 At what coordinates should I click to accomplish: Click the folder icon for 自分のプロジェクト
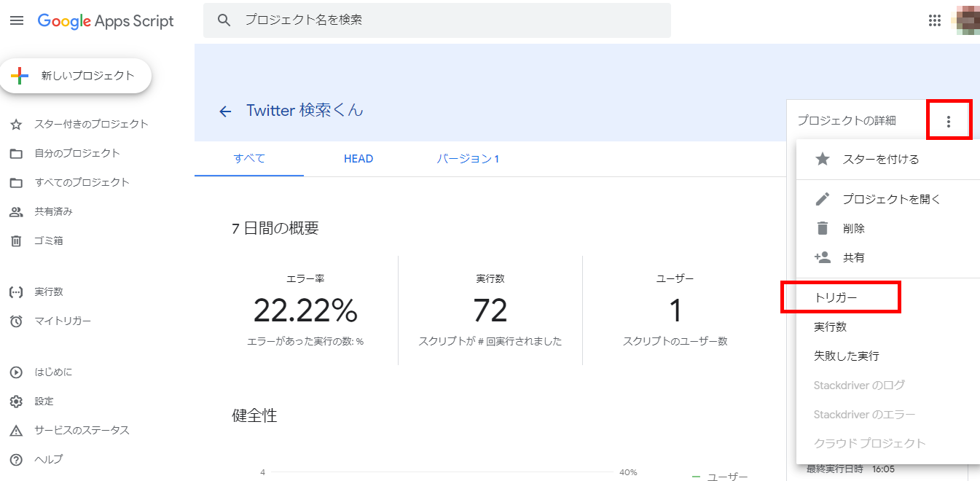16,154
